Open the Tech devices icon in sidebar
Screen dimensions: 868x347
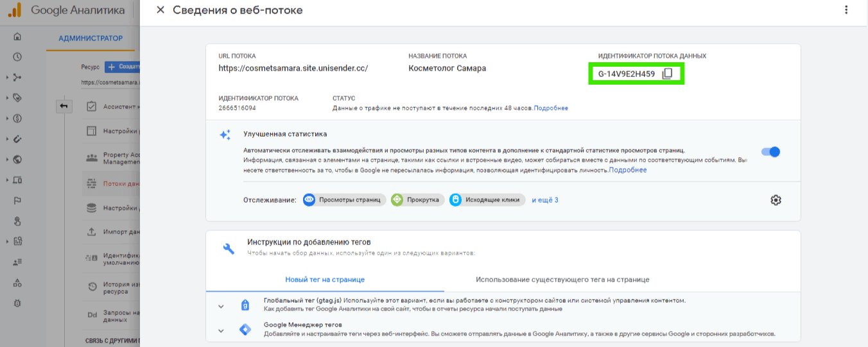(x=17, y=180)
